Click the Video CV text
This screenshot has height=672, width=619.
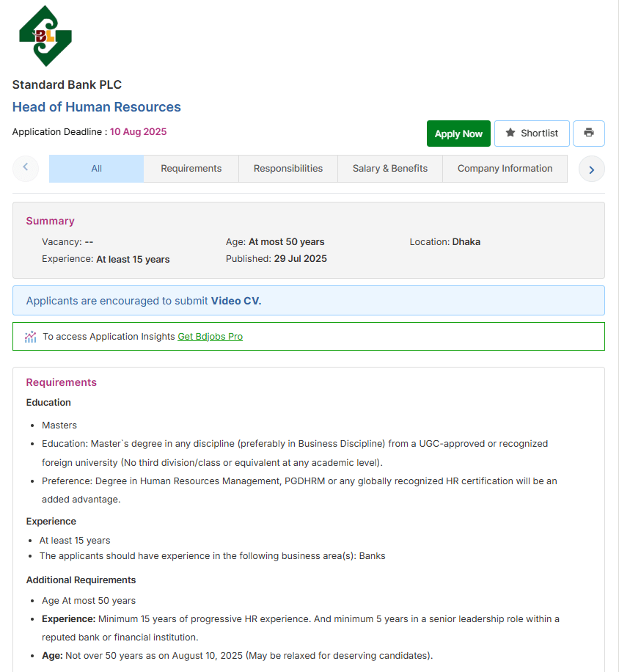click(235, 301)
